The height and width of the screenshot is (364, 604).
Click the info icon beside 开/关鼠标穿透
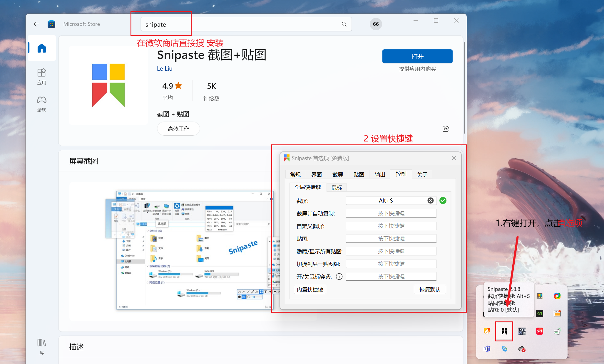(x=339, y=277)
